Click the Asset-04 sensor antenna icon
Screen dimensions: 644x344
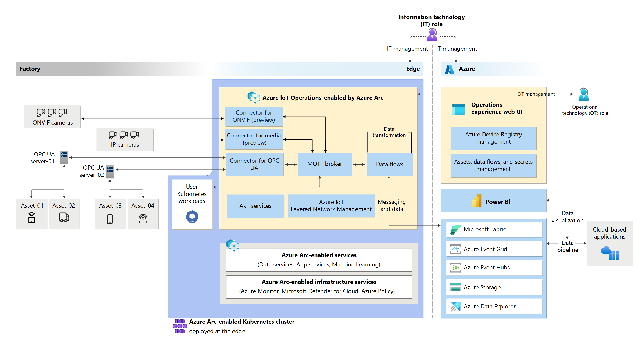click(x=143, y=219)
